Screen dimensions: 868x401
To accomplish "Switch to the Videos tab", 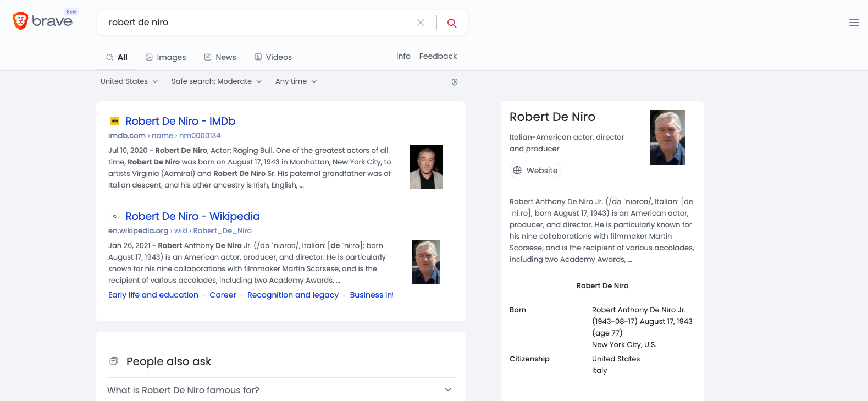I will pos(273,57).
